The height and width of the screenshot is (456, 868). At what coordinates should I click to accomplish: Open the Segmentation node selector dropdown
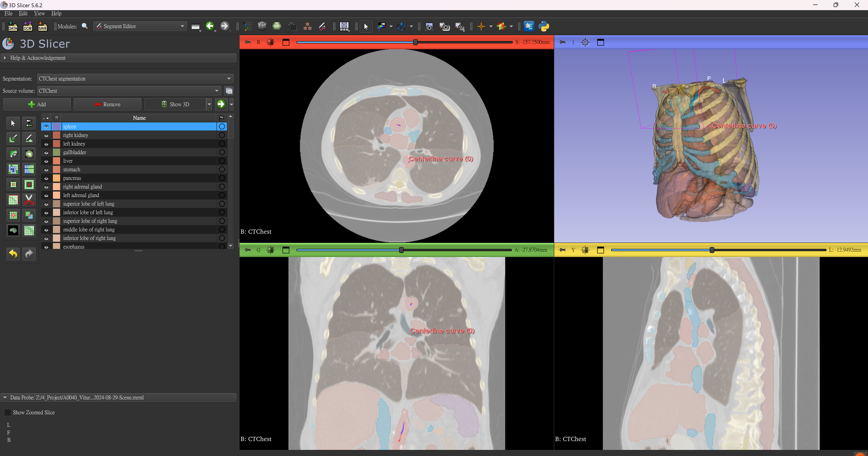coord(135,78)
